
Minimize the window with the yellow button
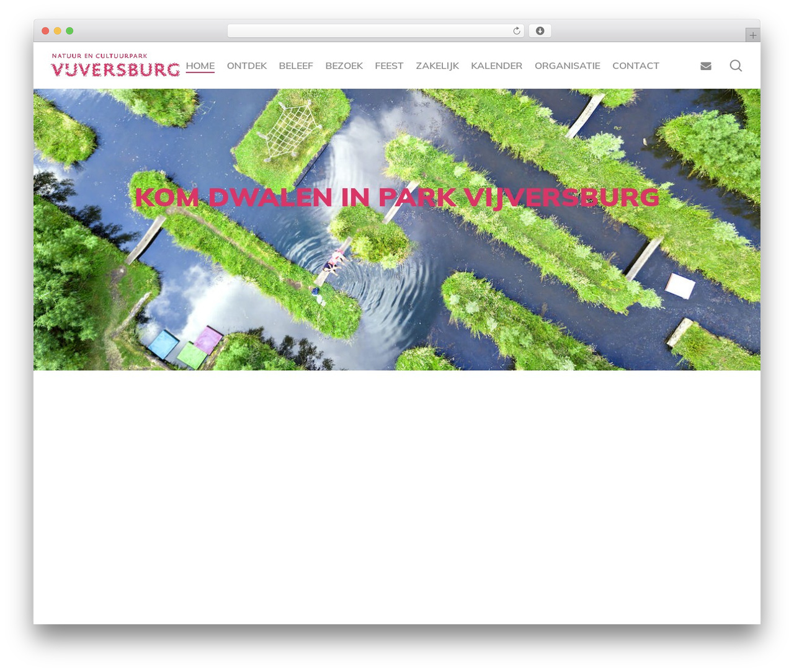coord(58,31)
